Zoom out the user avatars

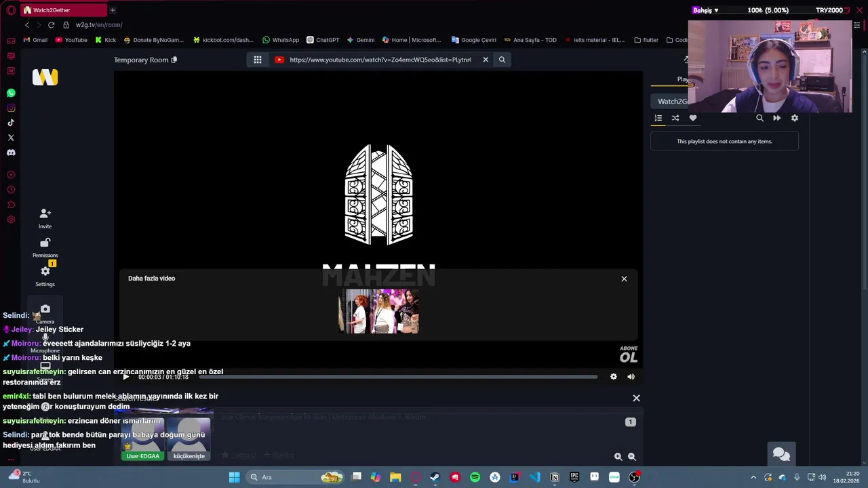(x=632, y=457)
